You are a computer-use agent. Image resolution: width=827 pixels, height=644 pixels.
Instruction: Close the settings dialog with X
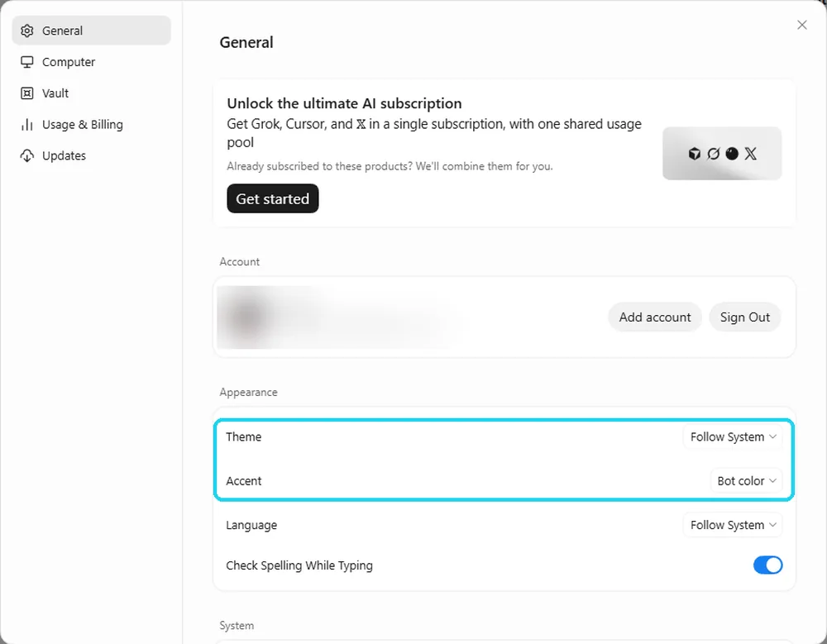click(x=801, y=25)
